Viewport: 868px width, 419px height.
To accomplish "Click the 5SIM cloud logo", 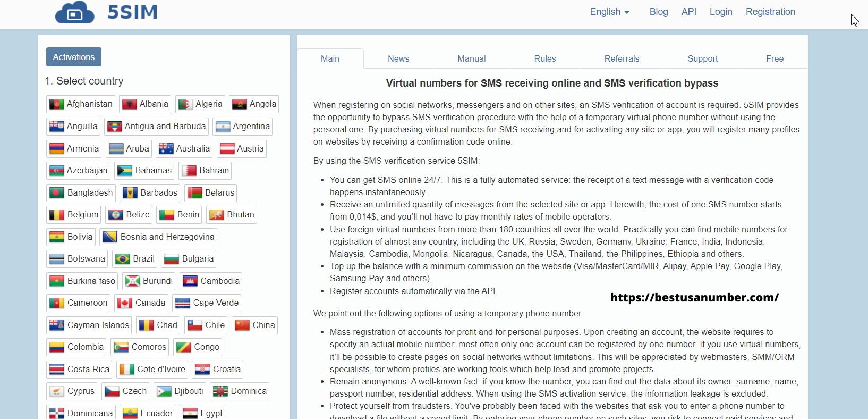I will [75, 12].
